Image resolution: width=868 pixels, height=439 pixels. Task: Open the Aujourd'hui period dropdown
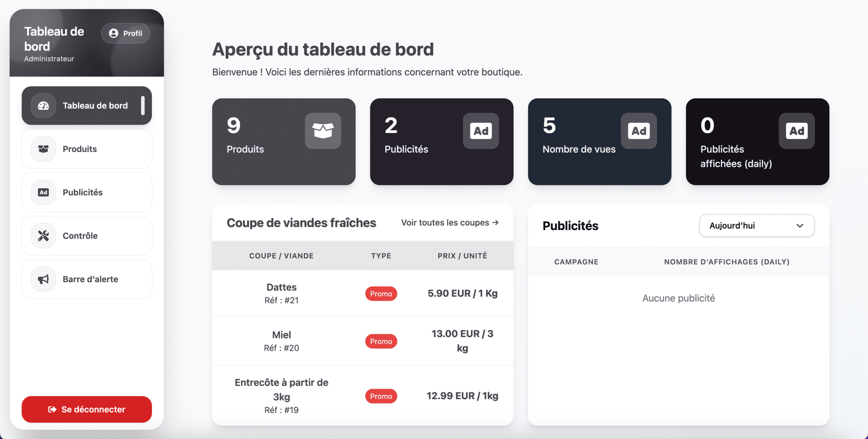point(756,226)
